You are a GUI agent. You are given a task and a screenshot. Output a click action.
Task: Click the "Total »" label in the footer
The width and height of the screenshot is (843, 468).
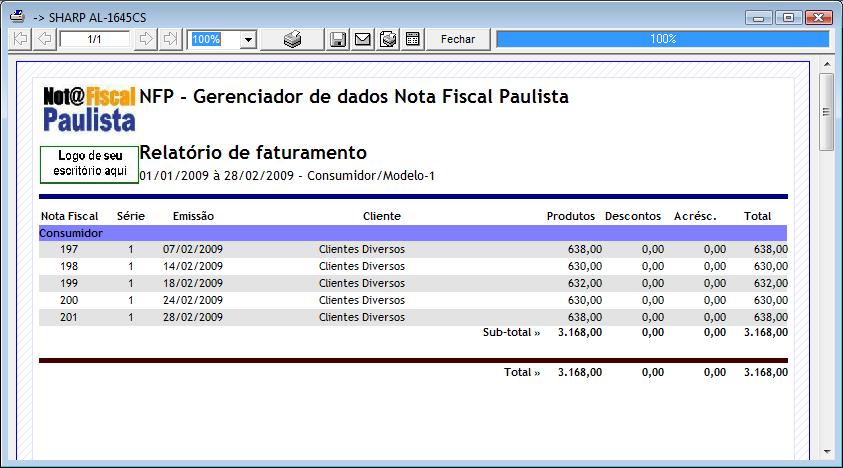(x=522, y=372)
